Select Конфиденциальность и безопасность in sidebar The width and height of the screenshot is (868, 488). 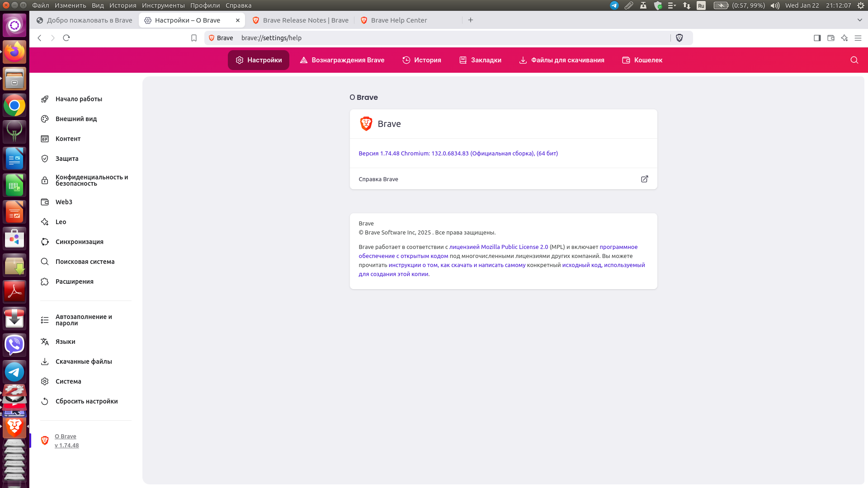pos(91,180)
